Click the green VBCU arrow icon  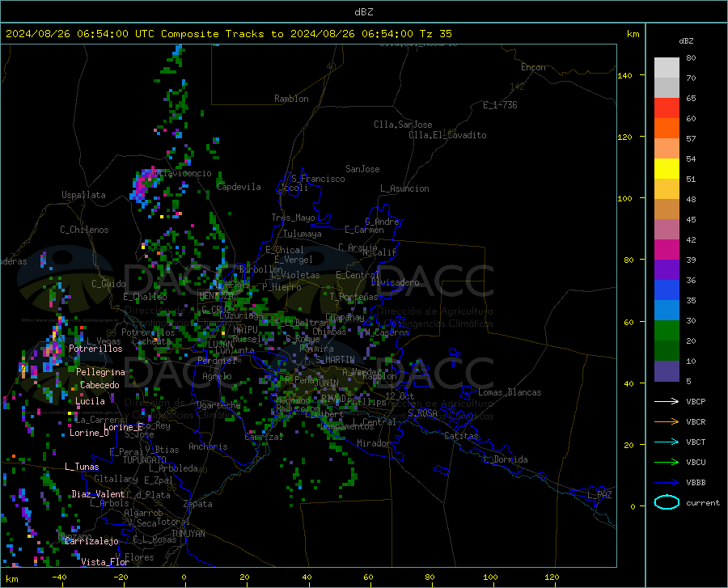[x=667, y=463]
